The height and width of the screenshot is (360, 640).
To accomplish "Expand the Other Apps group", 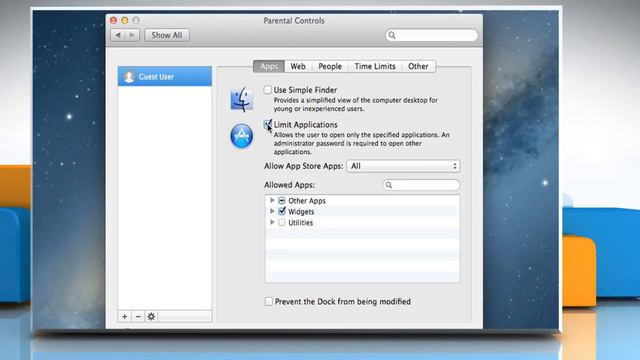I will coord(272,200).
